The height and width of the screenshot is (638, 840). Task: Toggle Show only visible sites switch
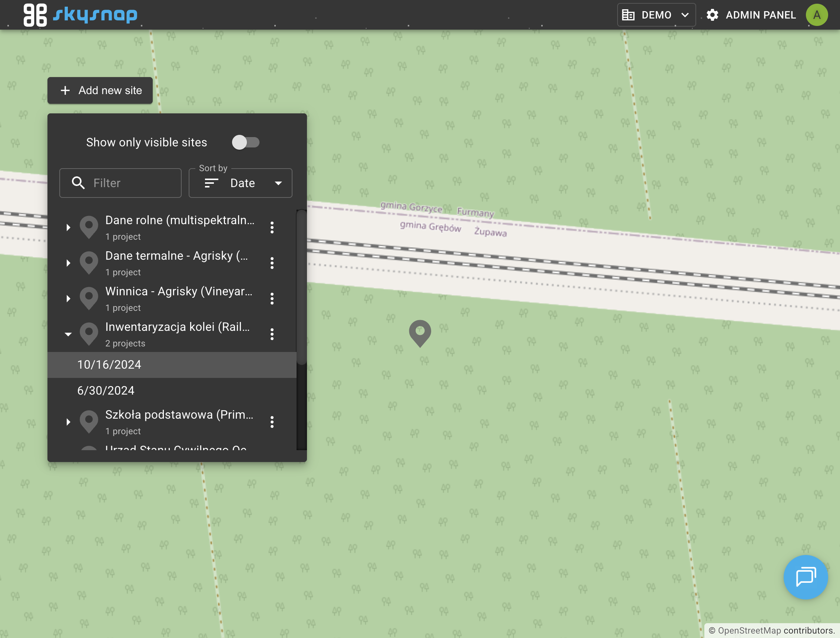245,142
